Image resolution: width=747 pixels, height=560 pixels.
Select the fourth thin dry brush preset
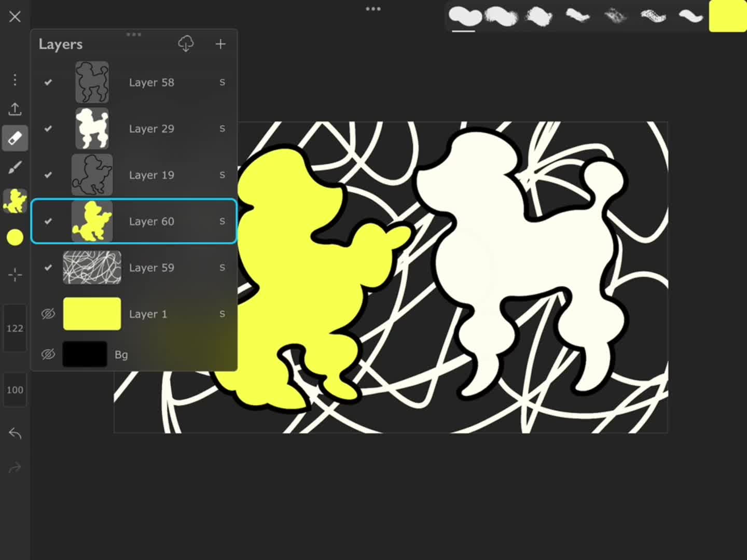[x=577, y=17]
